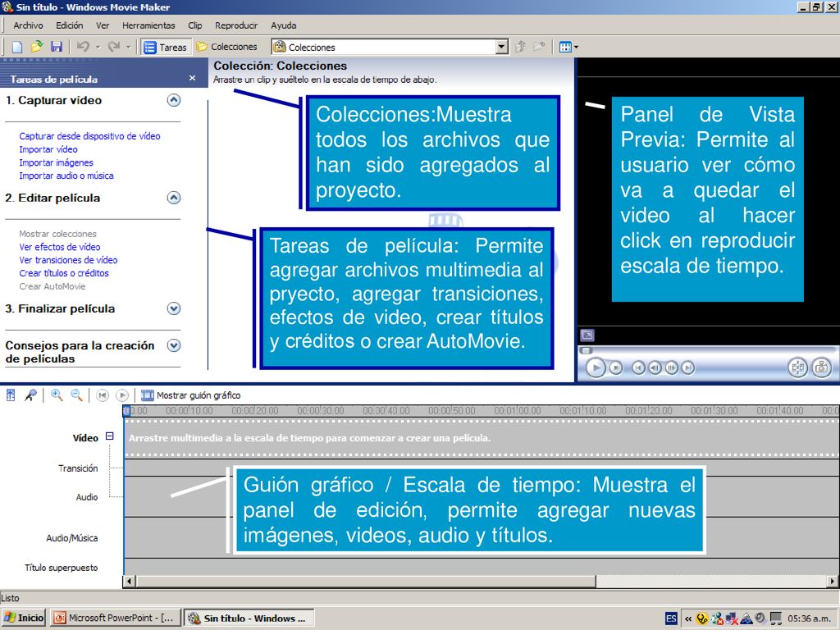The height and width of the screenshot is (630, 840).
Task: Go up one level in collections
Action: (520, 47)
